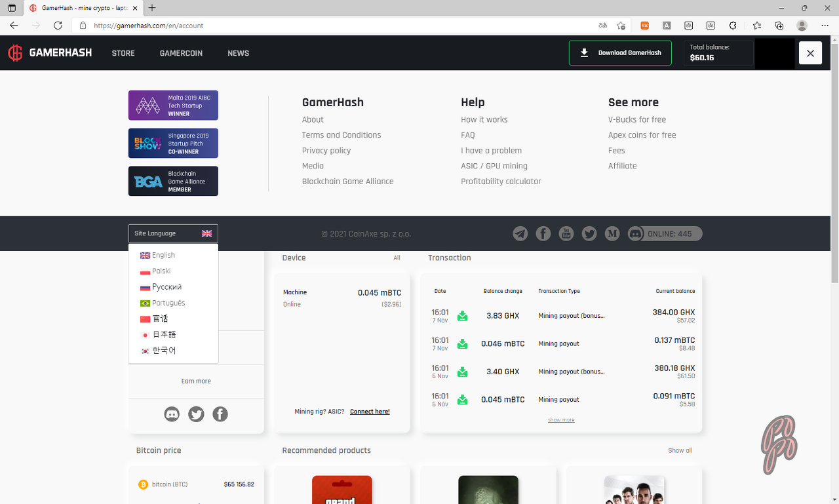Click the Discord ONLINE: 445 badge
Viewport: 839px width, 504px height.
(665, 234)
